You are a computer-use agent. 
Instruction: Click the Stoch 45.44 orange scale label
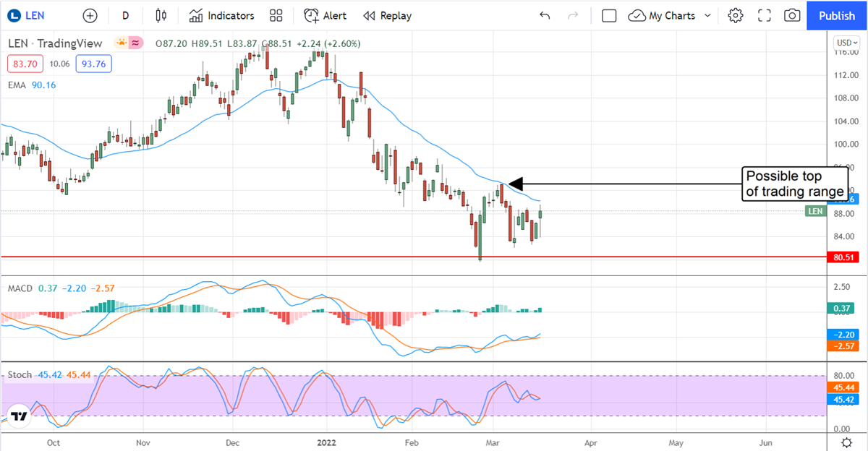click(x=843, y=387)
